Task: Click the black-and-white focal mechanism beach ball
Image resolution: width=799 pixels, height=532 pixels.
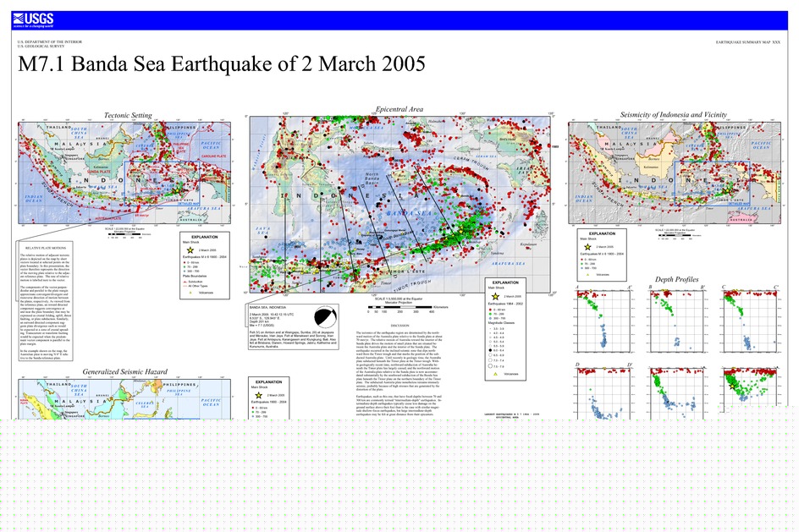Action: coord(325,316)
